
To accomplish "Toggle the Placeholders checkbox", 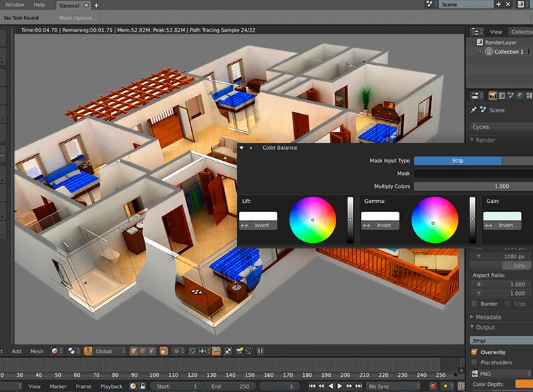I will pos(474,362).
